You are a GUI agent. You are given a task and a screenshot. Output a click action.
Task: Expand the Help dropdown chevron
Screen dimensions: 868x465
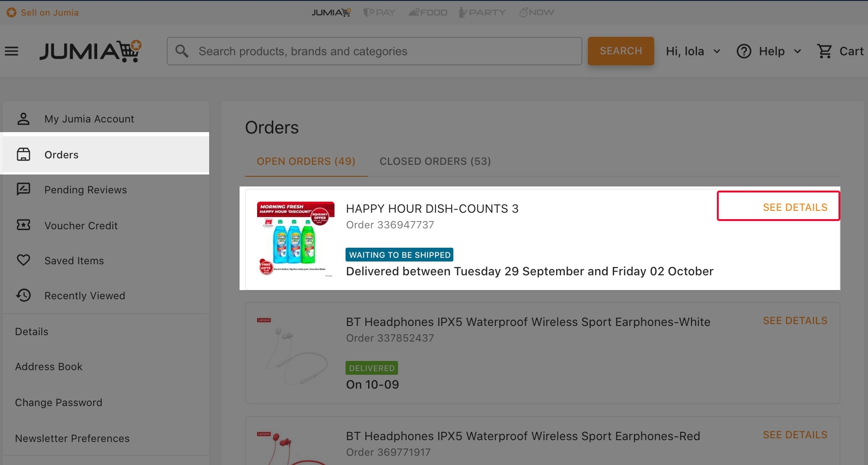click(798, 51)
